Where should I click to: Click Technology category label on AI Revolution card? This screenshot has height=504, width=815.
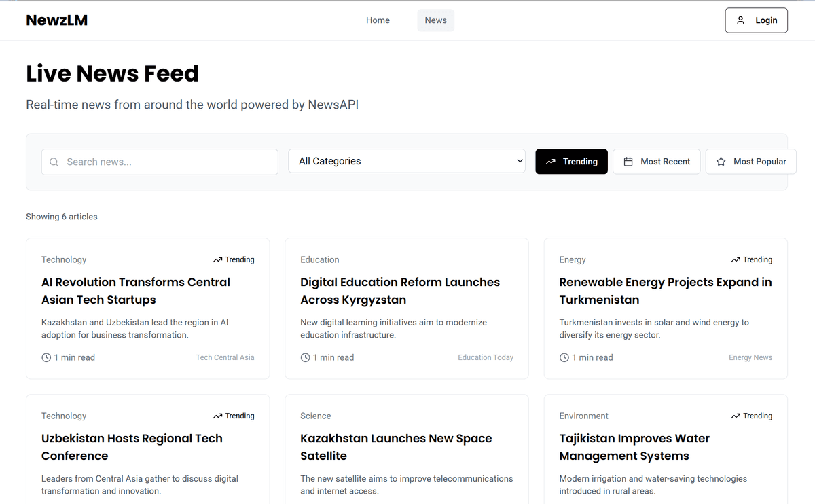pyautogui.click(x=64, y=259)
